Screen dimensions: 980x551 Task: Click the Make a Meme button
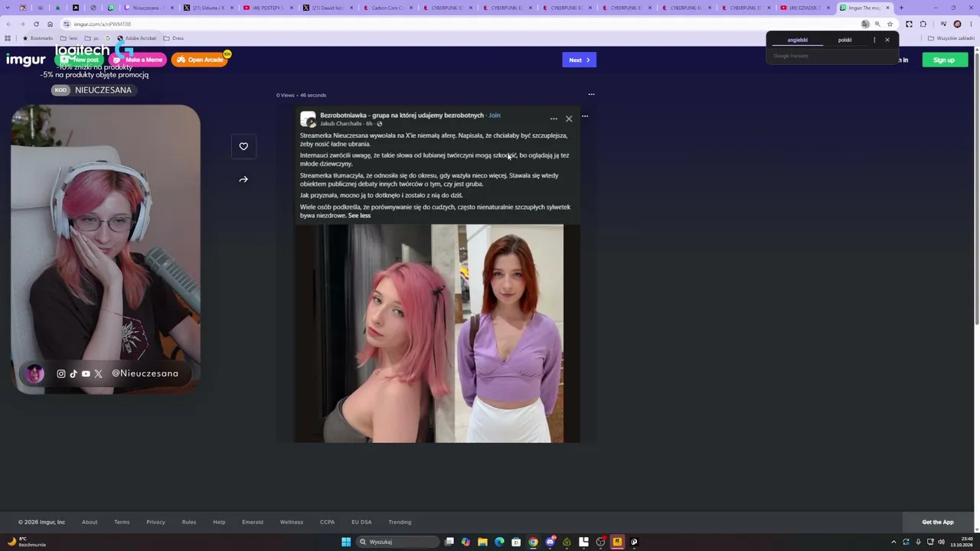(x=138, y=60)
